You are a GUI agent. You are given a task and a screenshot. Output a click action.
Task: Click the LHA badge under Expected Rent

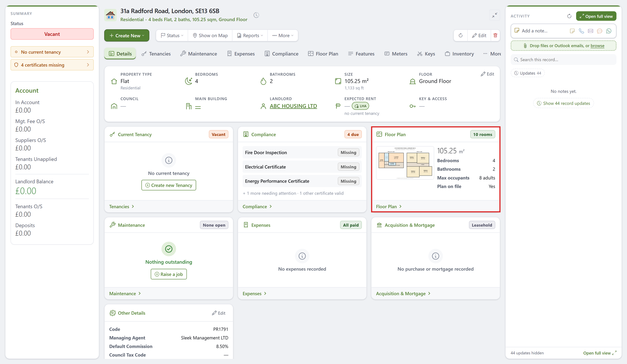(x=360, y=106)
